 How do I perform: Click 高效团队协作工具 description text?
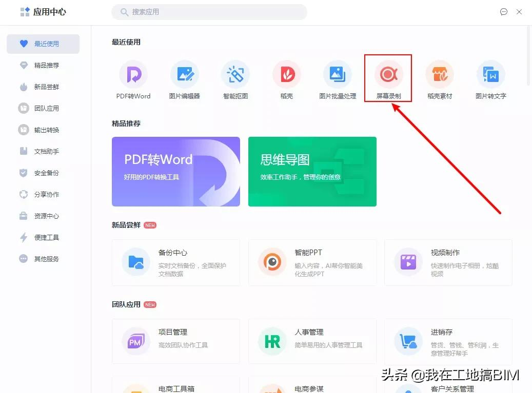(x=183, y=345)
